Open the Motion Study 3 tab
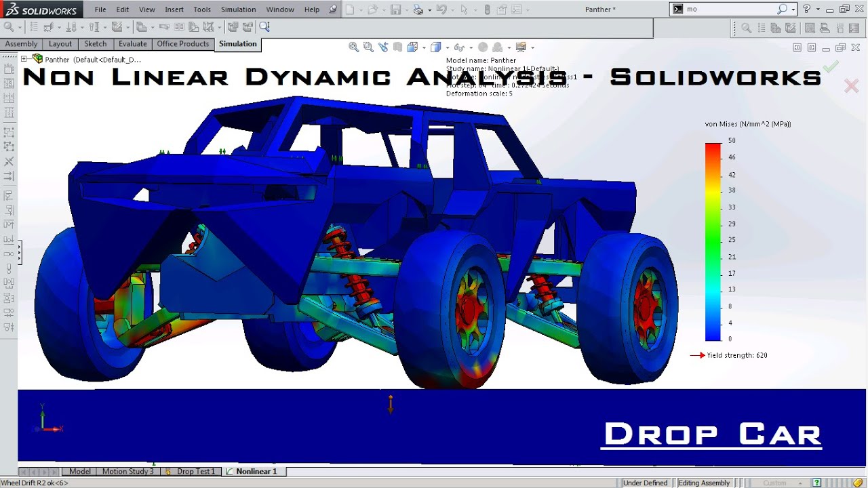The image size is (868, 488). 127,471
